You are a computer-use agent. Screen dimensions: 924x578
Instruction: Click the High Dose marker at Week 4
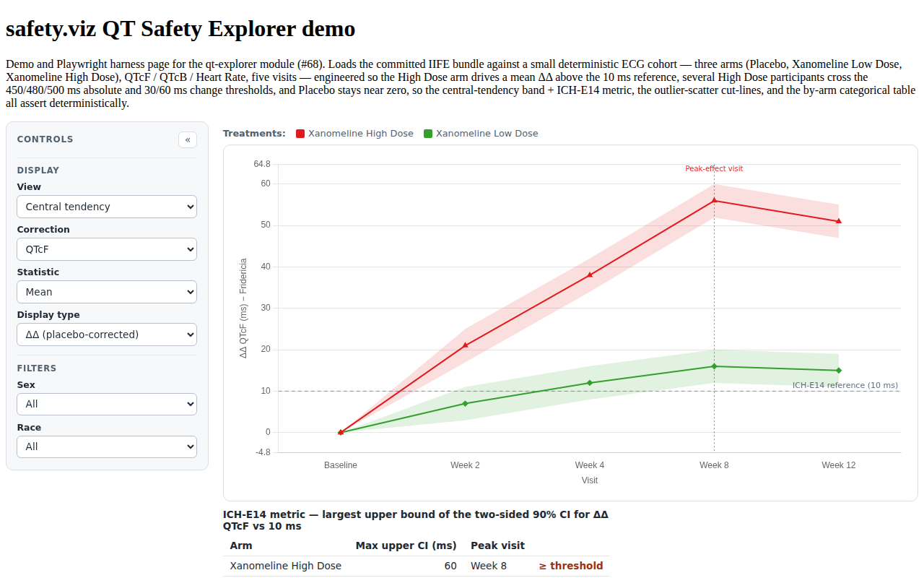point(590,275)
